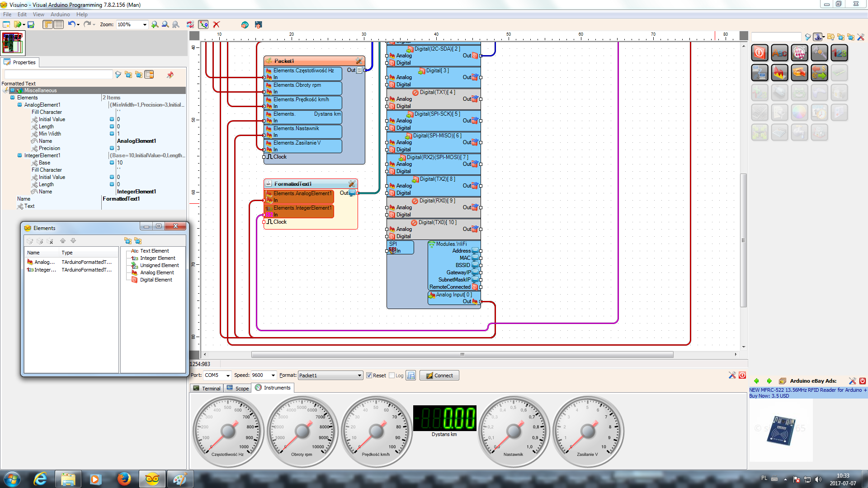Click the wizard hat filter button in palette
The height and width of the screenshot is (488, 868).
[x=818, y=37]
